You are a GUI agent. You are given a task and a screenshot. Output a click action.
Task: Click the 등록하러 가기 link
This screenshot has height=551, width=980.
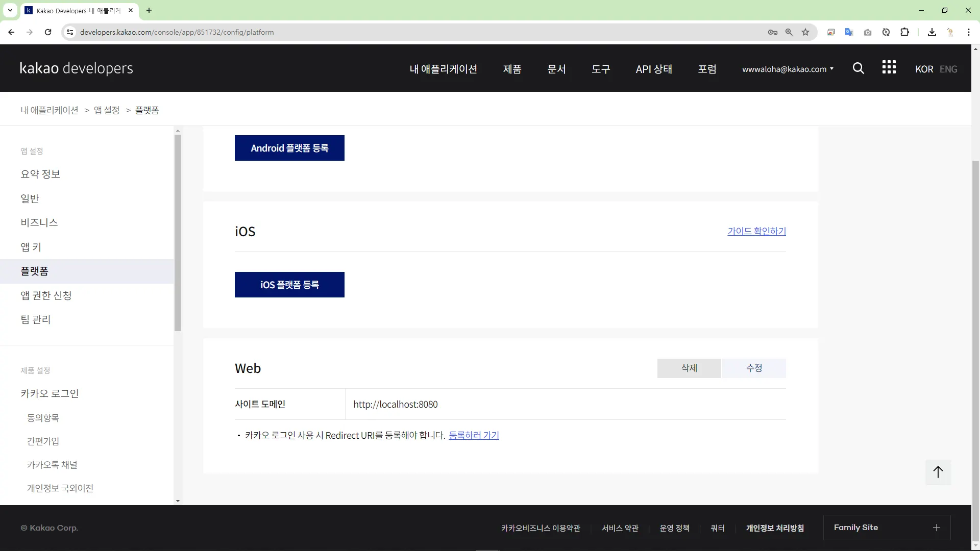pos(473,435)
